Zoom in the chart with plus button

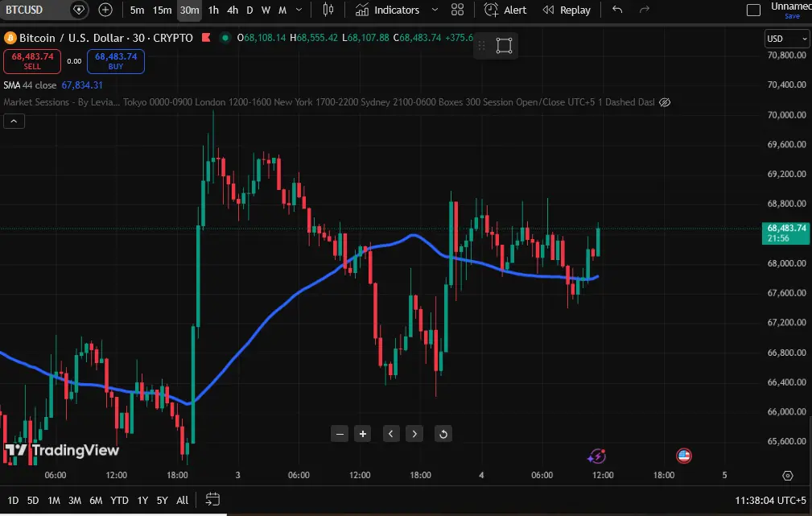363,434
